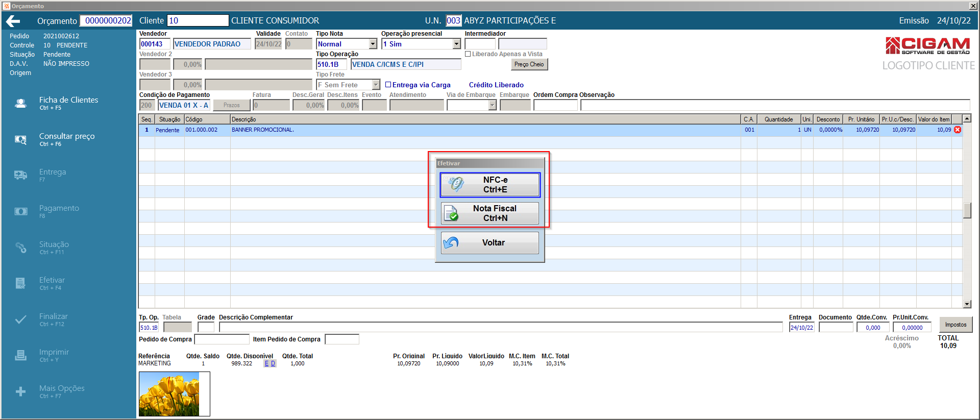Click the Cliente code input field
This screenshot has height=420, width=980.
pos(198,21)
